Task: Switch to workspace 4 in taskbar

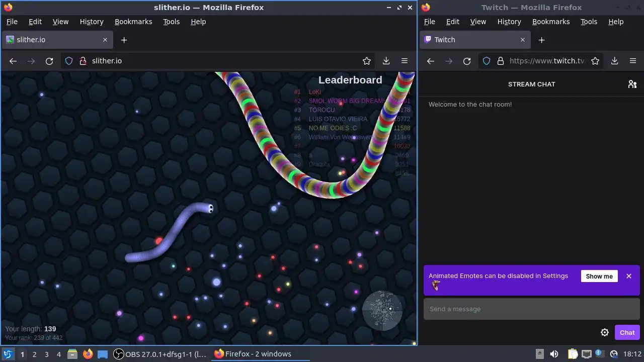Action: (58, 354)
